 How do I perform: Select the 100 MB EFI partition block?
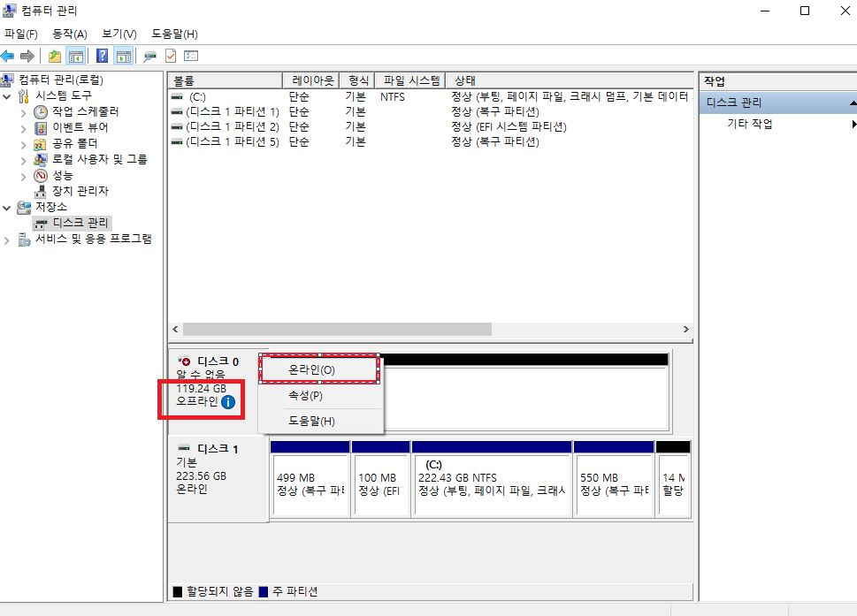coord(381,478)
